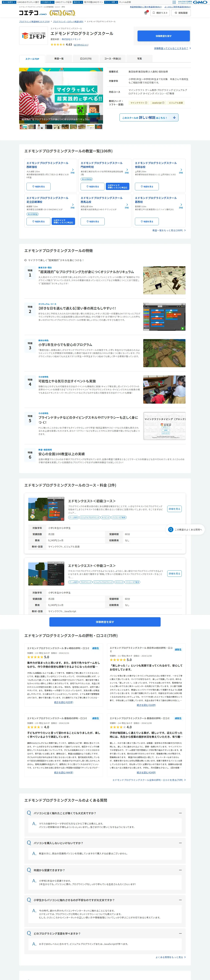Click the blue 体験教室を探す button at top

pos(164,36)
